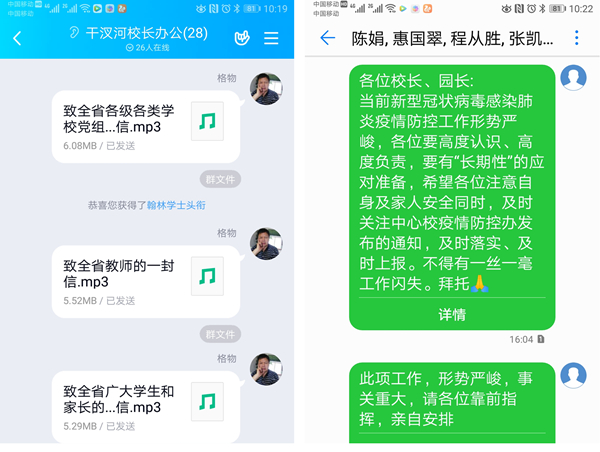Tap music icon of 致全省教师的一封信.mp3

tap(207, 276)
